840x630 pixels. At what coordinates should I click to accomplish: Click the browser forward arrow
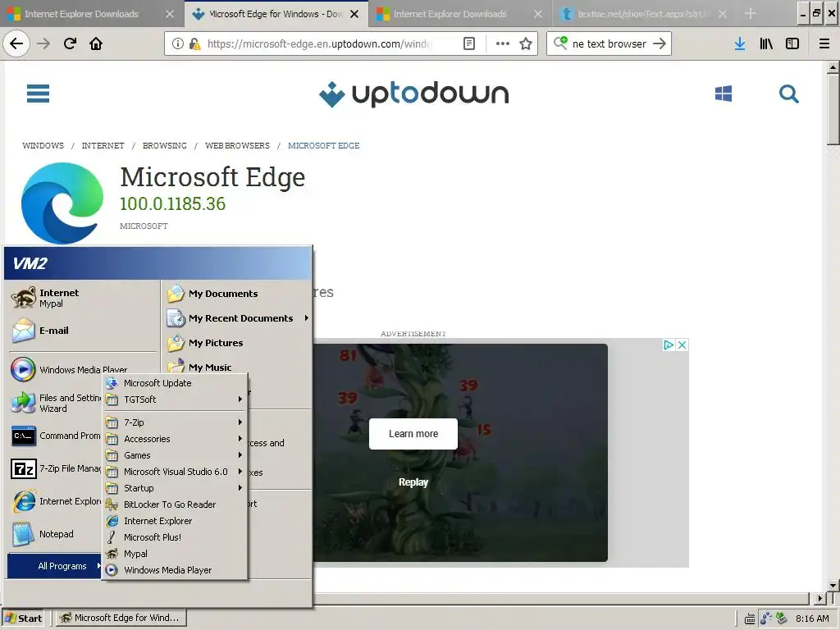(43, 43)
